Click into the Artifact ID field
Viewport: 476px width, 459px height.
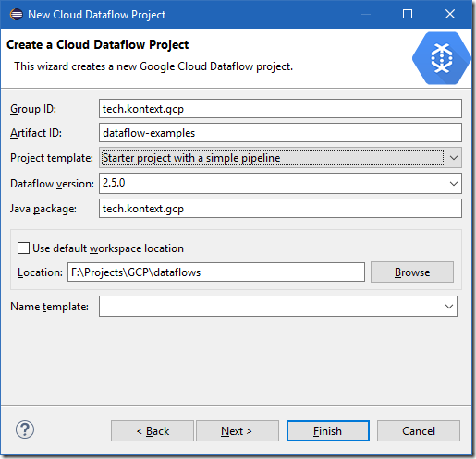(x=280, y=133)
